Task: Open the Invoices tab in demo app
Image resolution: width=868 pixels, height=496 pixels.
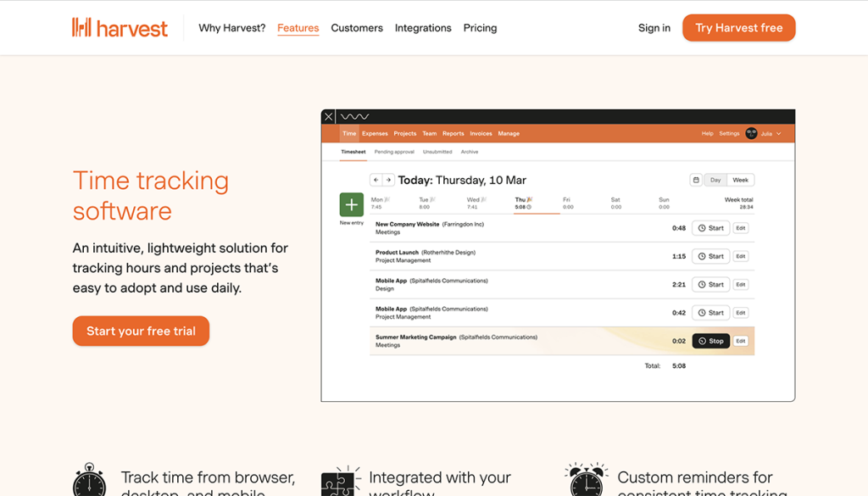Action: [481, 133]
